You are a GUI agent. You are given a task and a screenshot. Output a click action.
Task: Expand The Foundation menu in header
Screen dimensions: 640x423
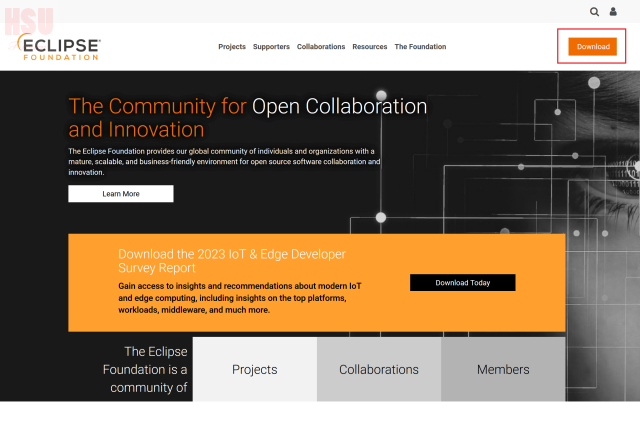420,47
